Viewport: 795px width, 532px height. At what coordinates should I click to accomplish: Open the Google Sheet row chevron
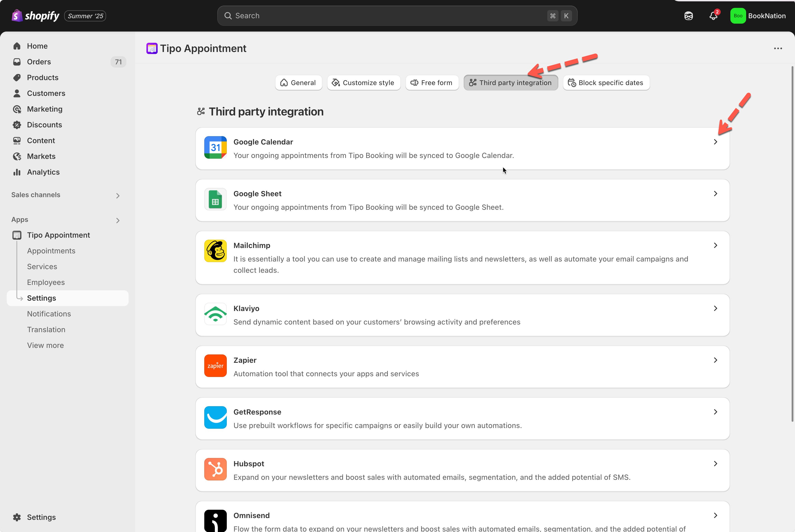point(715,193)
